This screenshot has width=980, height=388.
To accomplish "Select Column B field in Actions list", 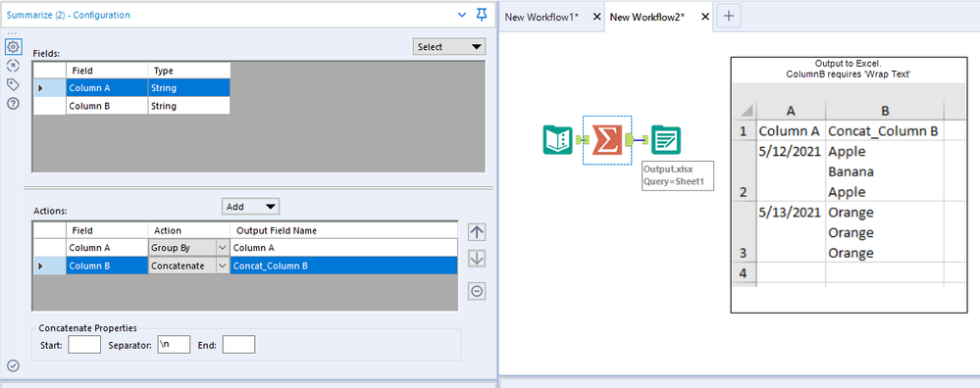I will pyautogui.click(x=107, y=266).
